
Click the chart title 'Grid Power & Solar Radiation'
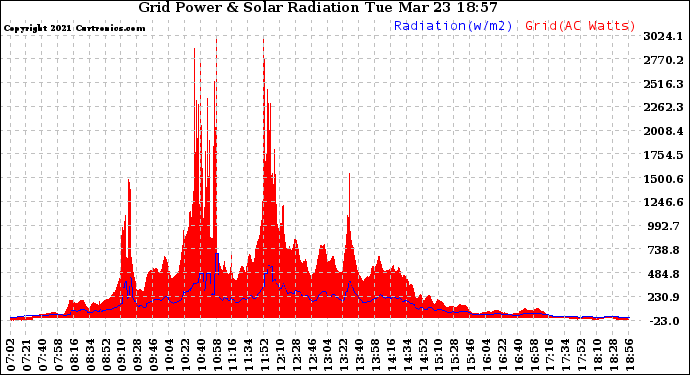(249, 7)
